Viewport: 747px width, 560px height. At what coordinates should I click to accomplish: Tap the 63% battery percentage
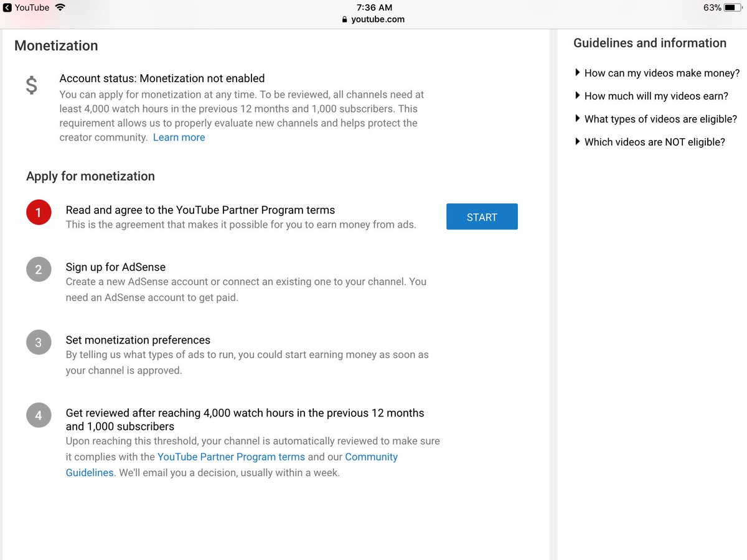tap(712, 7)
